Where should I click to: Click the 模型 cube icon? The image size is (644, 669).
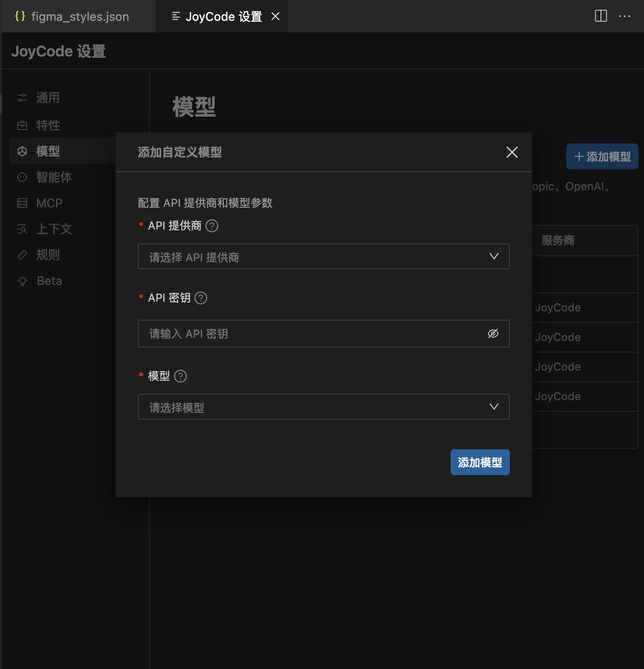coord(22,151)
